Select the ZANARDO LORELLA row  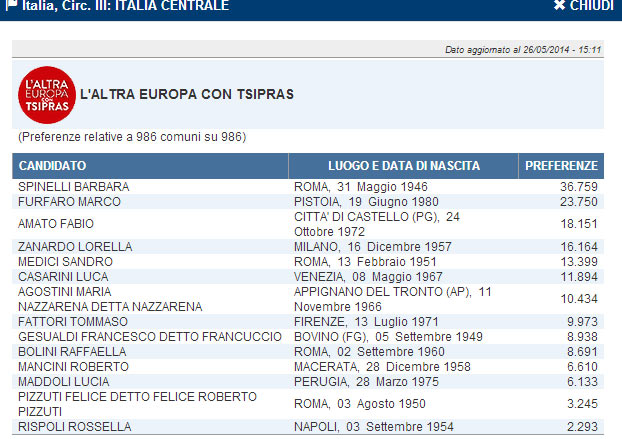coord(61,247)
